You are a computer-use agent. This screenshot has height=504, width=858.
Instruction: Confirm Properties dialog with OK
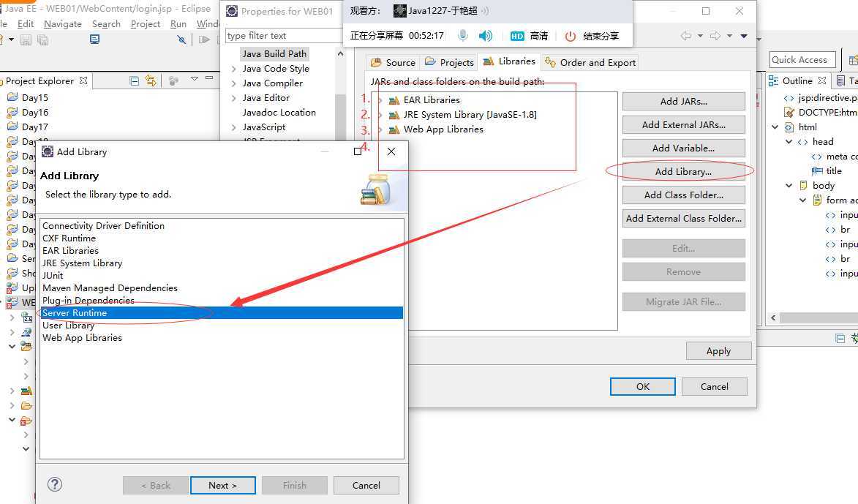point(643,386)
